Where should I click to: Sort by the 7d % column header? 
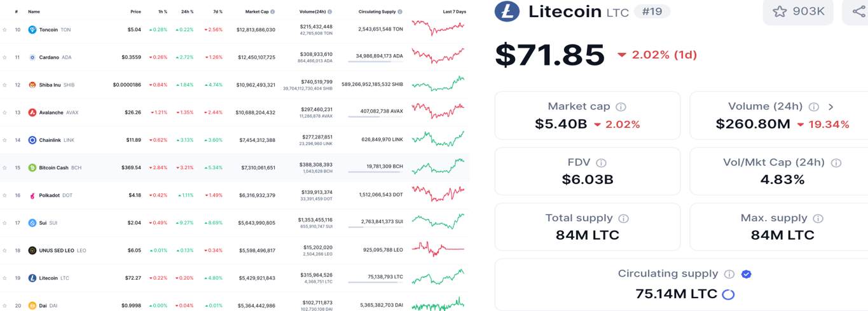pyautogui.click(x=216, y=11)
